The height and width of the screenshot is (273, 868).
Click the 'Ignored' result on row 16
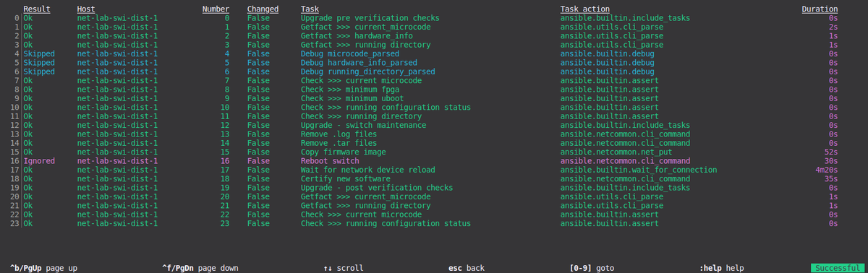pyautogui.click(x=39, y=160)
